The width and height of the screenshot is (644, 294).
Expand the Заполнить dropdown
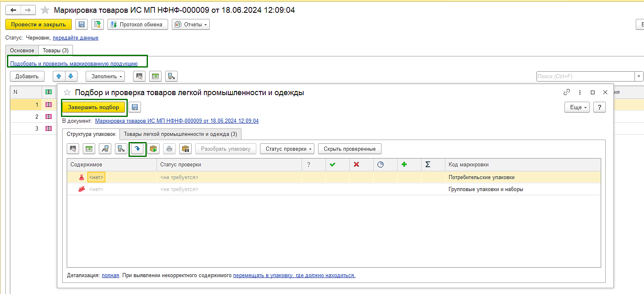(105, 76)
